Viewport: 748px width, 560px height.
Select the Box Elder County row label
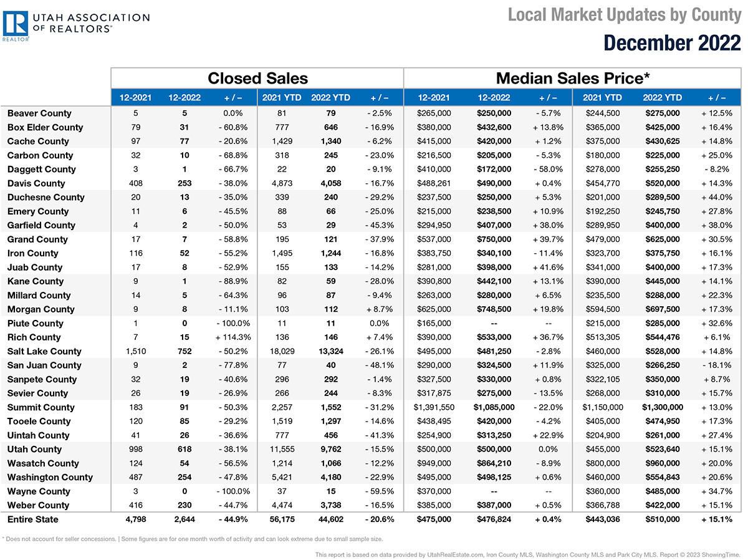[x=45, y=127]
